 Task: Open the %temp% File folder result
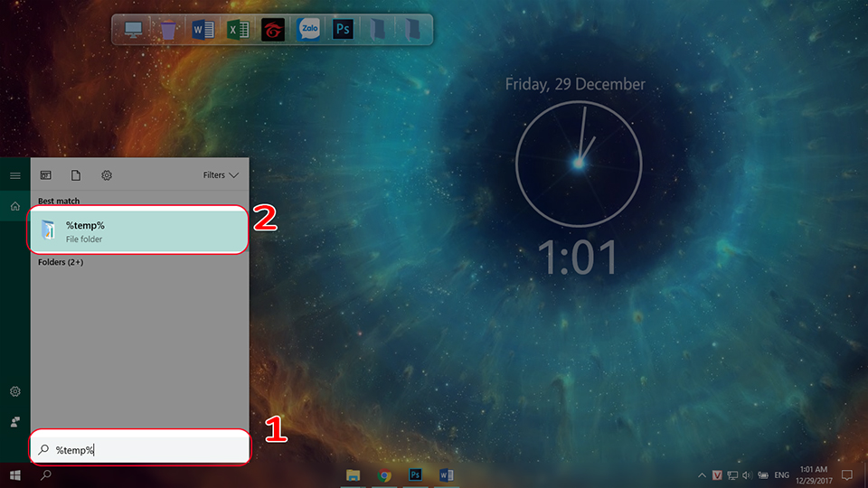coord(137,231)
